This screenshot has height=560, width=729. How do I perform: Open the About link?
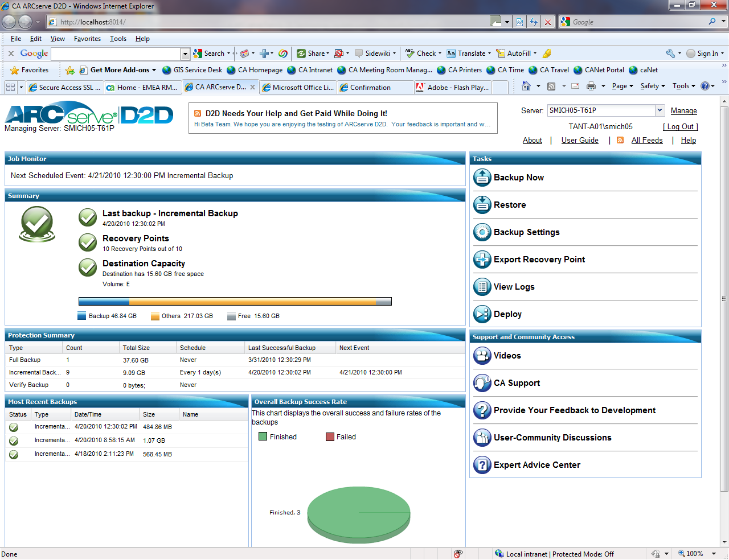(x=533, y=141)
